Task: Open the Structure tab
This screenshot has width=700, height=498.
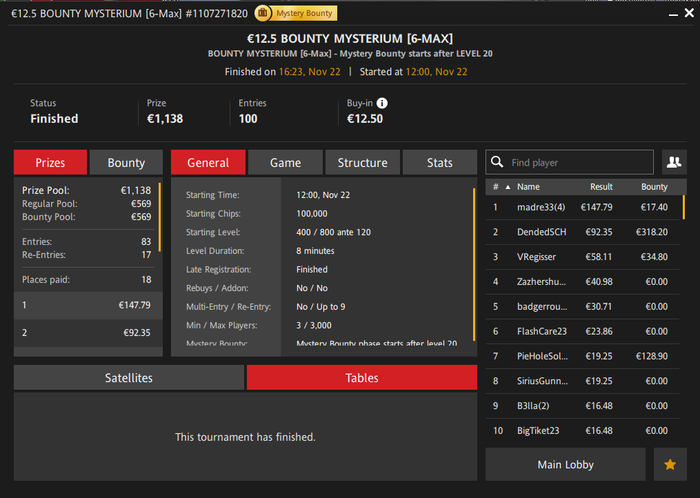Action: [x=362, y=162]
